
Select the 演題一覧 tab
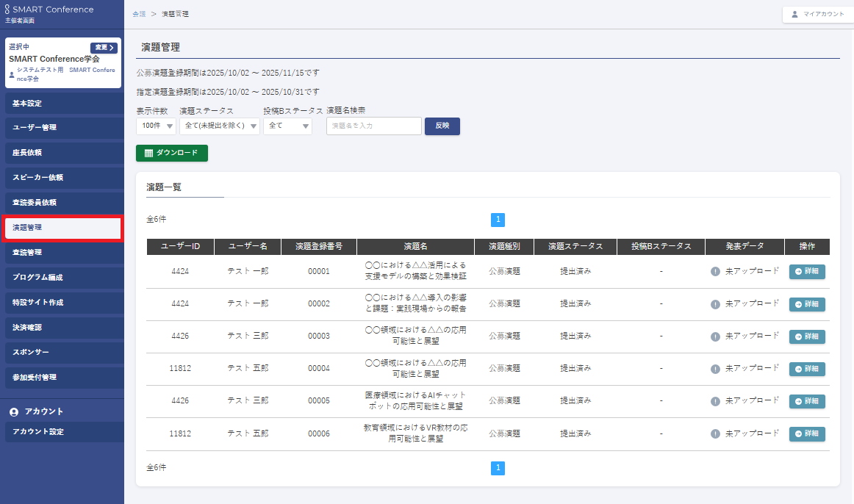pos(164,187)
